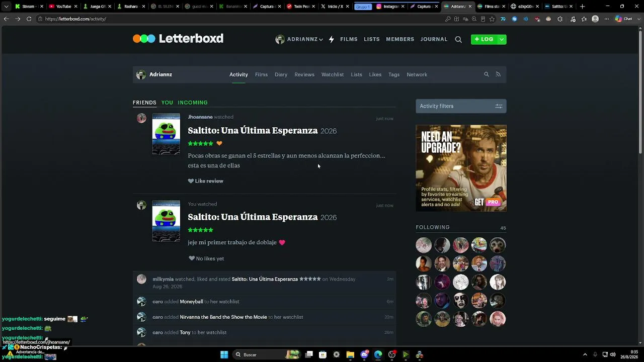Screen dimensions: 644x362
Task: Switch to the Tags profile tab
Action: [x=394, y=74]
